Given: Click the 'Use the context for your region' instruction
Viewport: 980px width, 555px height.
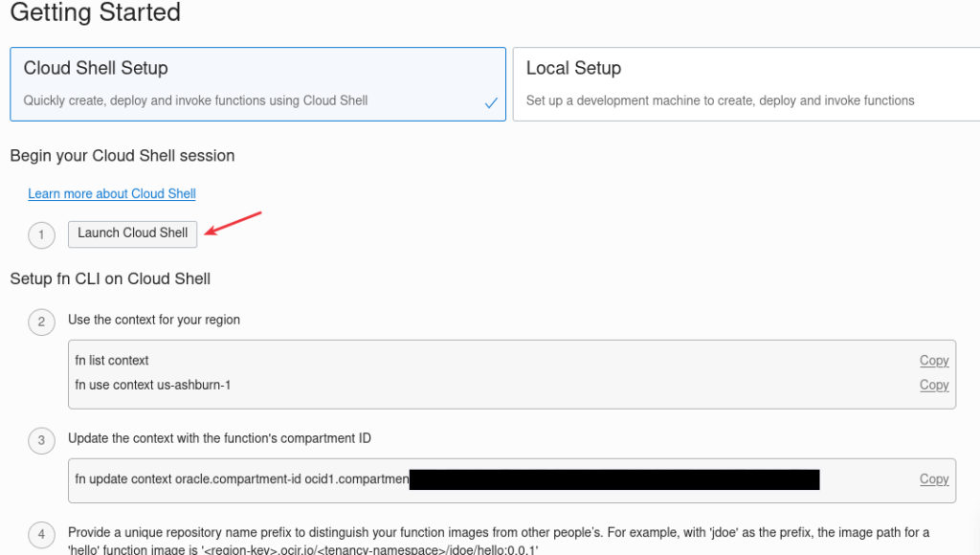Looking at the screenshot, I should (154, 320).
